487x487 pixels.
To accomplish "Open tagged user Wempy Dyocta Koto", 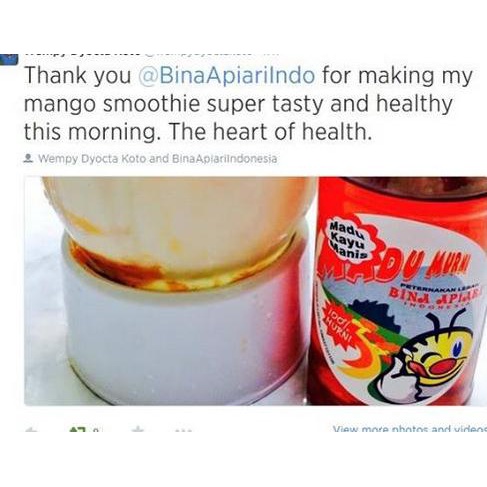I will coord(92,159).
